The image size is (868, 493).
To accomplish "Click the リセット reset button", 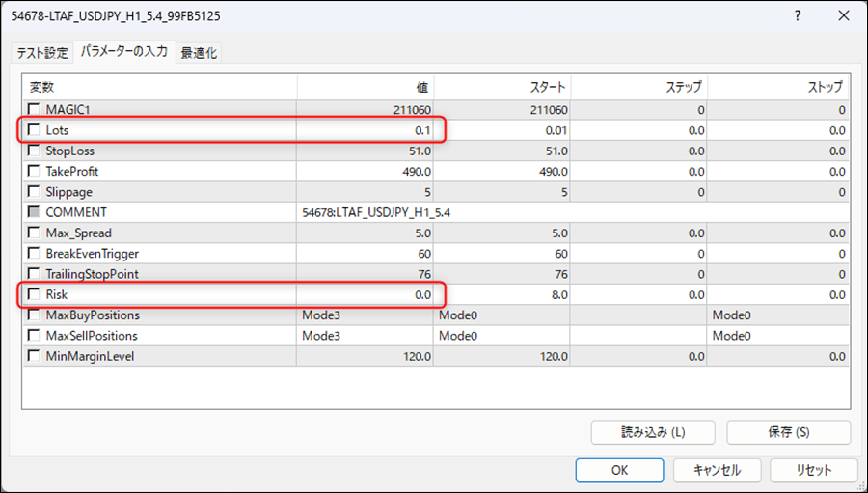I will click(x=813, y=470).
